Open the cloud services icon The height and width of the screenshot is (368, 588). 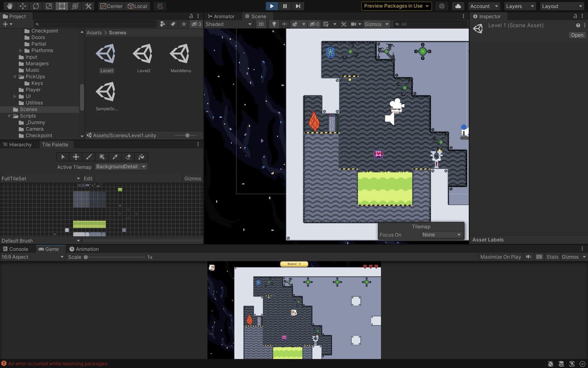pyautogui.click(x=458, y=6)
